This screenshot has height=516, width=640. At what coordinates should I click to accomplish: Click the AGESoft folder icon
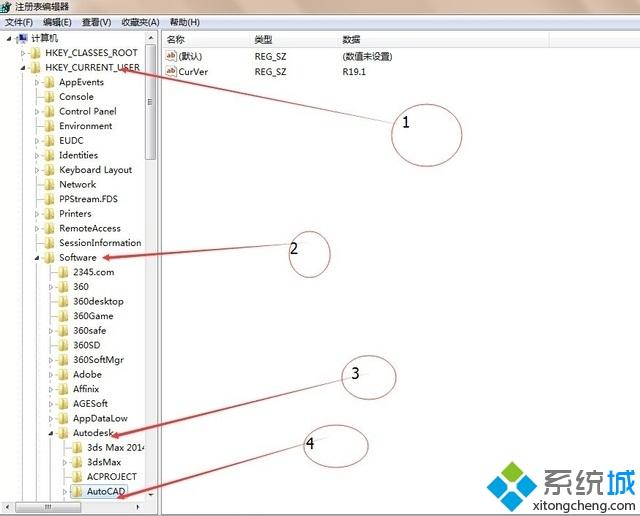(x=63, y=404)
